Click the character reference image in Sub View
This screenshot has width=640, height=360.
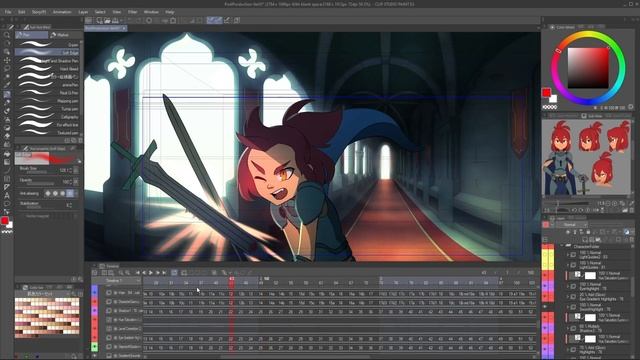point(586,157)
